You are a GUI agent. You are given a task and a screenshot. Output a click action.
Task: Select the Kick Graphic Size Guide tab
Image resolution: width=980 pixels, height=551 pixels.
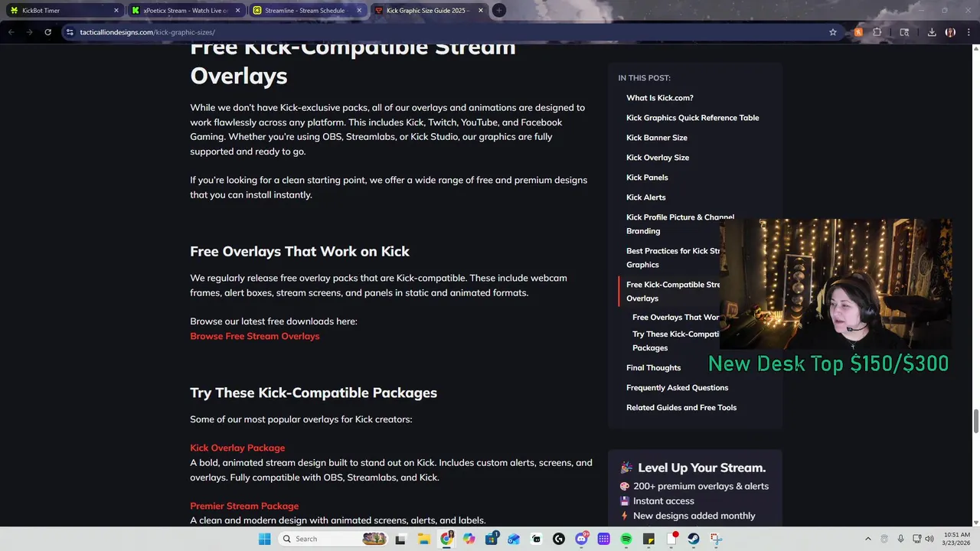tap(429, 11)
